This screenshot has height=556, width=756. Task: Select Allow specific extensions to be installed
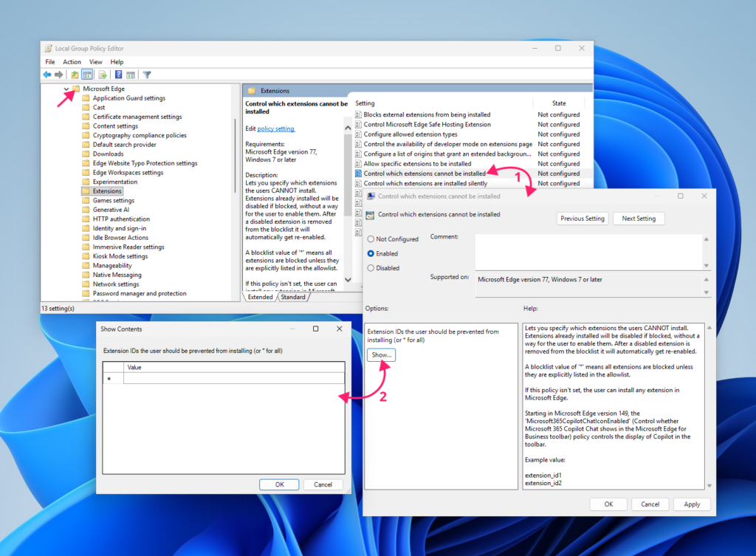pyautogui.click(x=417, y=164)
